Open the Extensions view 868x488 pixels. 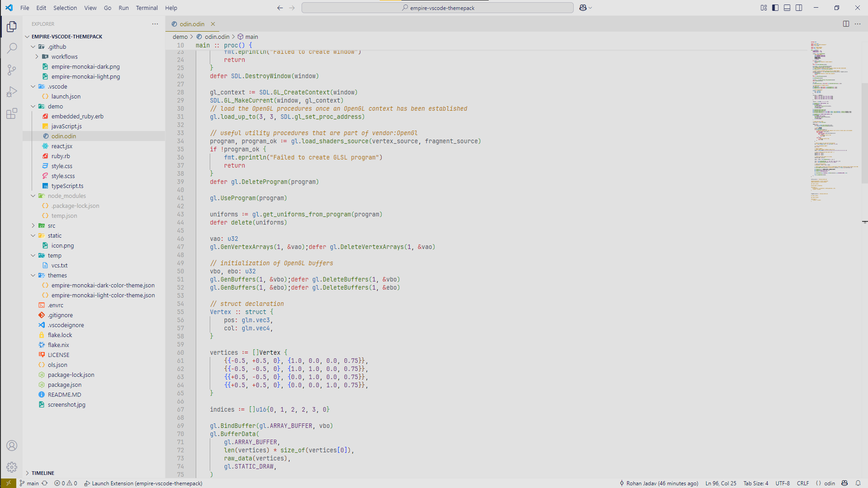coord(12,114)
